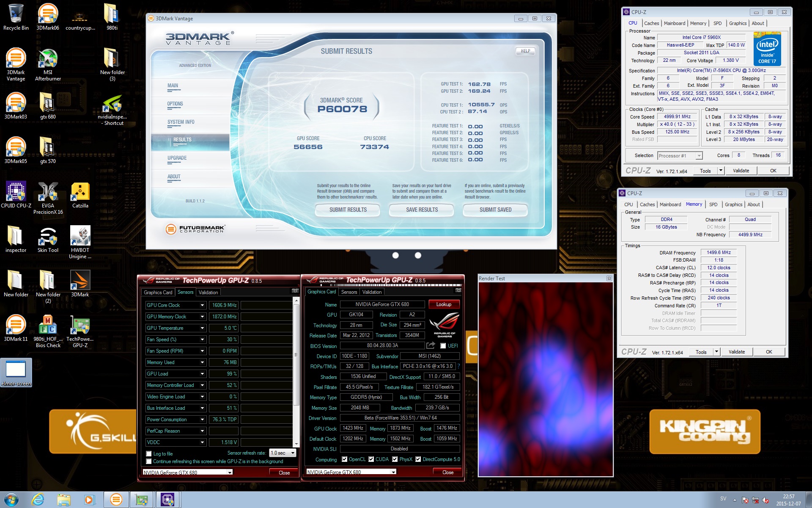Toggle UEFI checkbox in GPU-Z
The height and width of the screenshot is (508, 812).
click(443, 346)
